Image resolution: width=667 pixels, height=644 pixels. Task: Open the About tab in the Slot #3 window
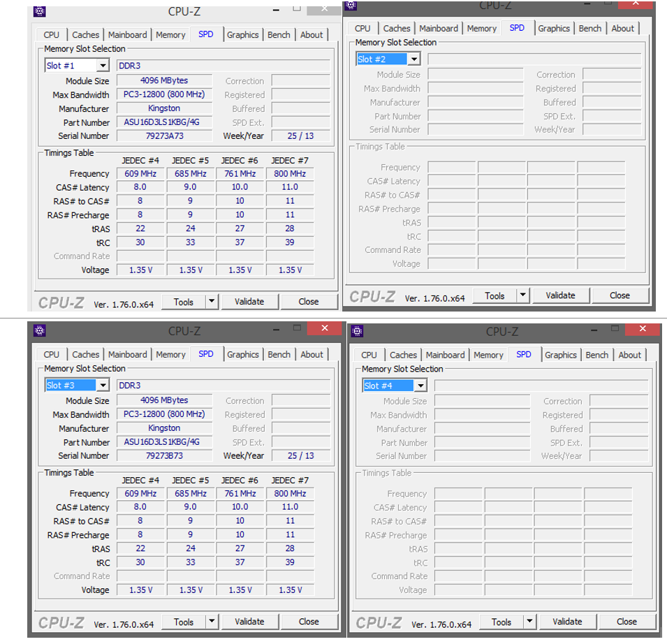311,354
